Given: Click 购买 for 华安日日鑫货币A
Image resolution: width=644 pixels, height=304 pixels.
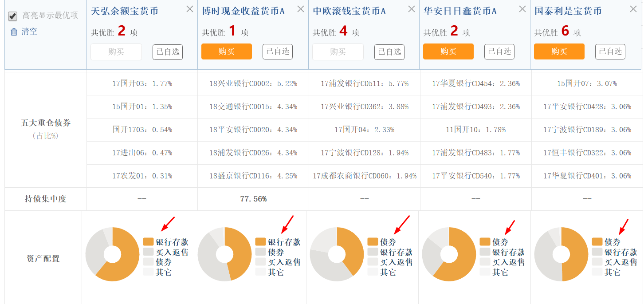Looking at the screenshot, I should click(x=448, y=51).
